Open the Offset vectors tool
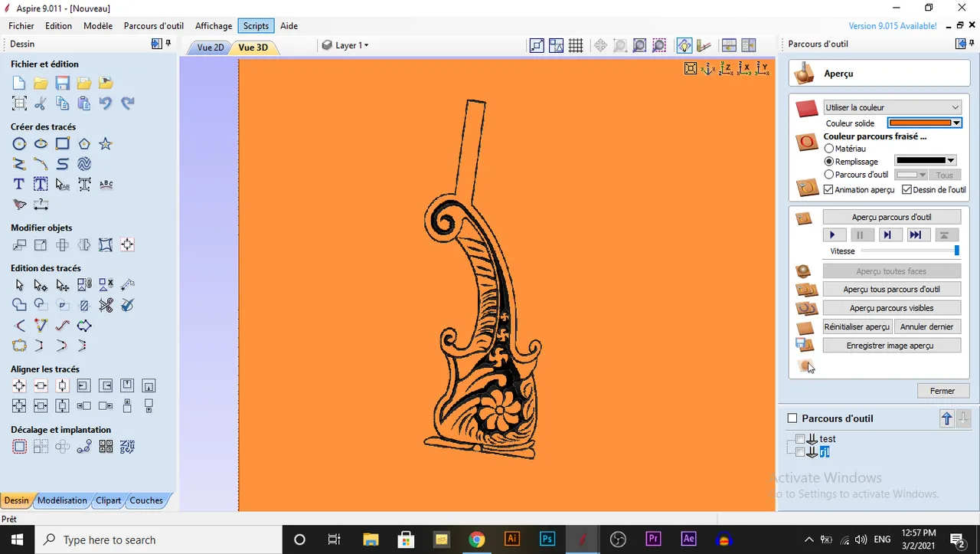This screenshot has width=980, height=554. [19, 446]
